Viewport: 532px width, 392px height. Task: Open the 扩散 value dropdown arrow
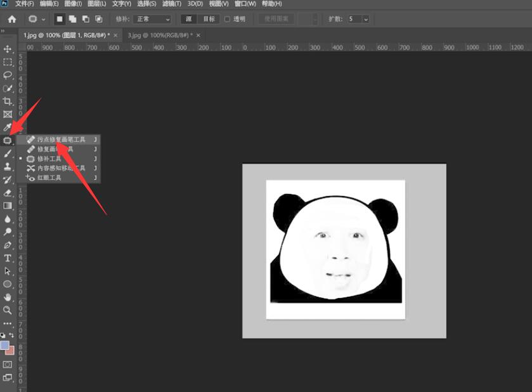point(366,19)
